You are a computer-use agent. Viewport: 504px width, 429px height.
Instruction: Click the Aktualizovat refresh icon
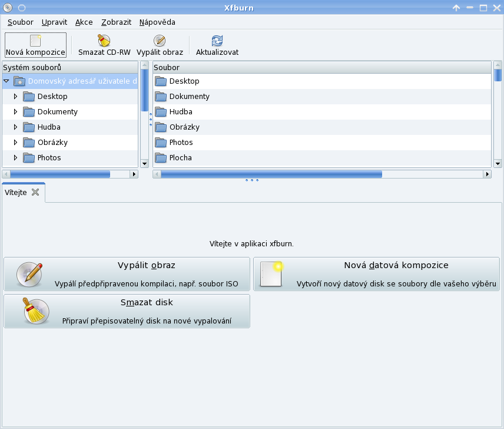[217, 41]
